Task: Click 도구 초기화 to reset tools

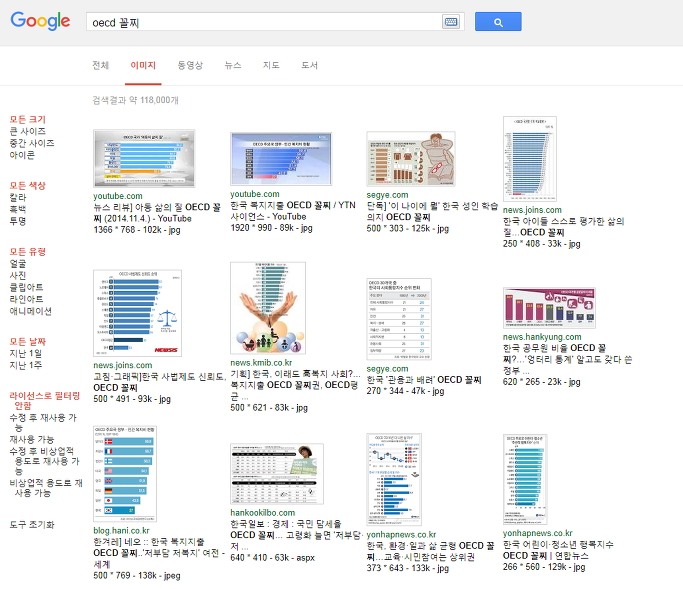Action: point(32,525)
